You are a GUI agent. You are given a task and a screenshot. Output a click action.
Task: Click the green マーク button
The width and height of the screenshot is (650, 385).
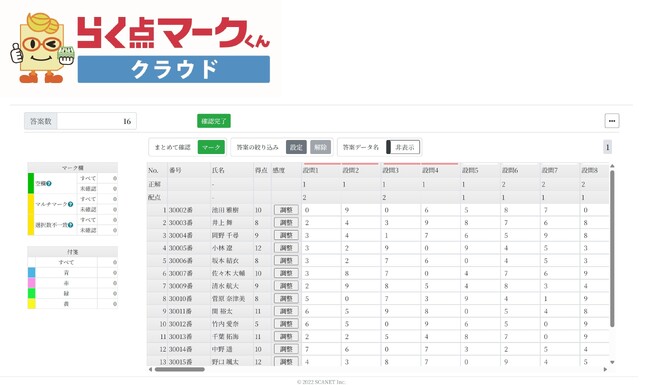pyautogui.click(x=211, y=147)
